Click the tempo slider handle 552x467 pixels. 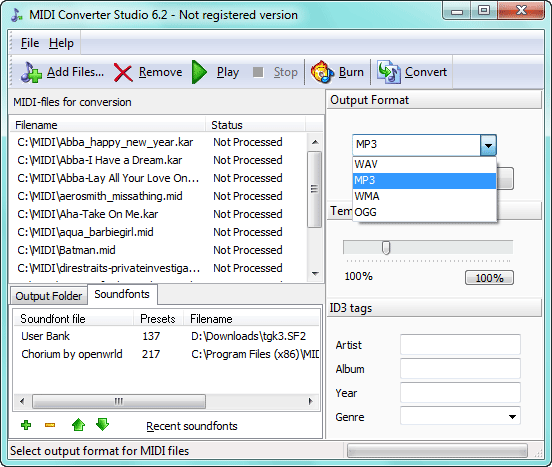coord(386,248)
